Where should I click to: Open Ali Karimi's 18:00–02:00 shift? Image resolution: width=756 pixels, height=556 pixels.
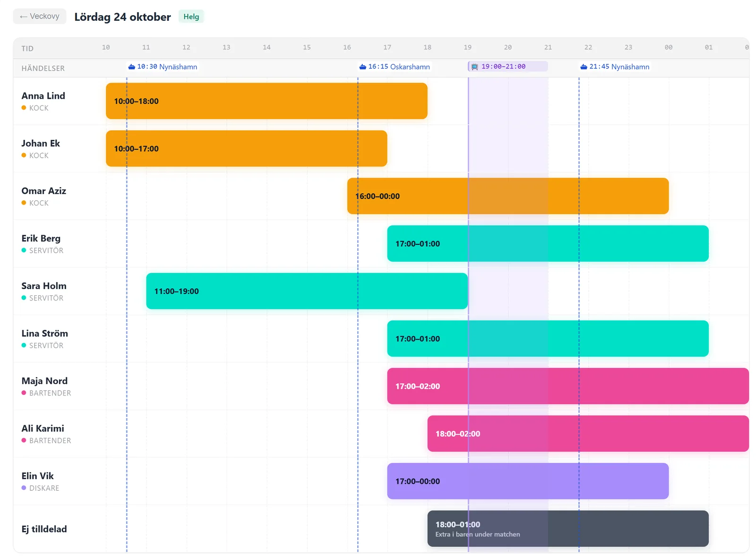[588, 434]
